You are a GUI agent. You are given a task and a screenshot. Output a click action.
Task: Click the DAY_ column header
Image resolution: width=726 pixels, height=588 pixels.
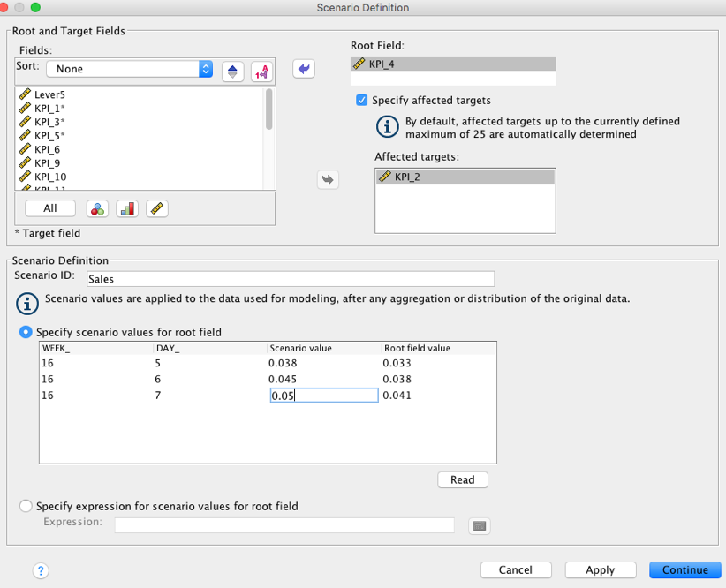[x=211, y=348]
